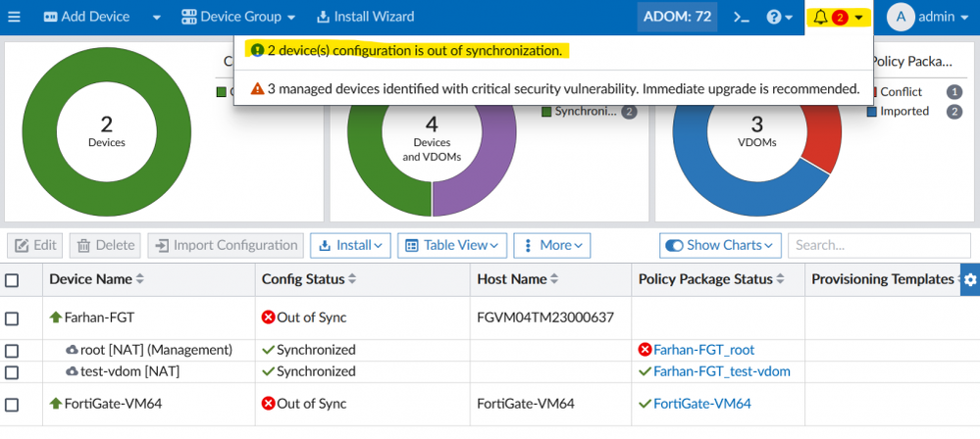Click the help question mark icon
This screenshot has width=980, height=439.
coord(775,17)
